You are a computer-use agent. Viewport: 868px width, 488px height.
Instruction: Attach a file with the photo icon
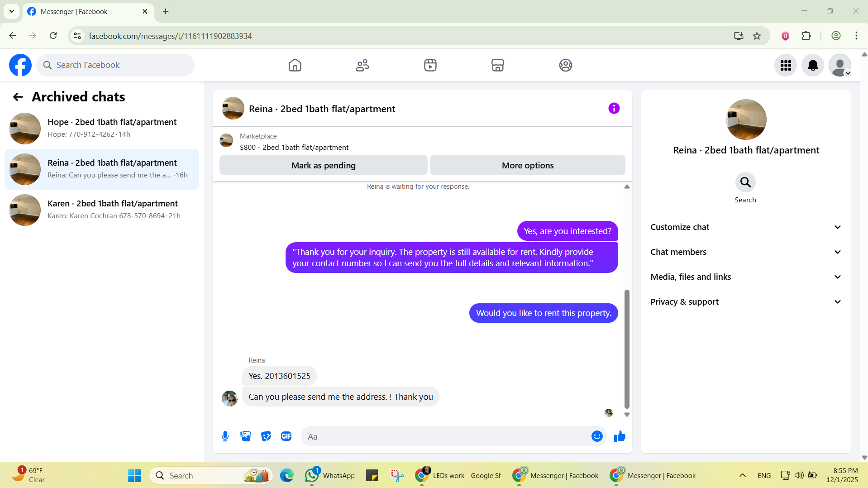coord(245,436)
